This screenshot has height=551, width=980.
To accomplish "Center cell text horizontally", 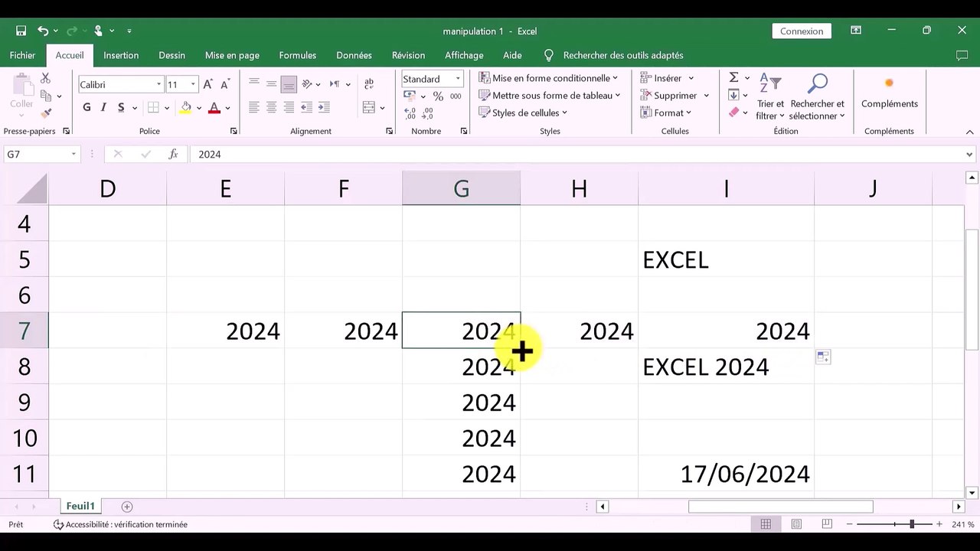I will (x=271, y=108).
